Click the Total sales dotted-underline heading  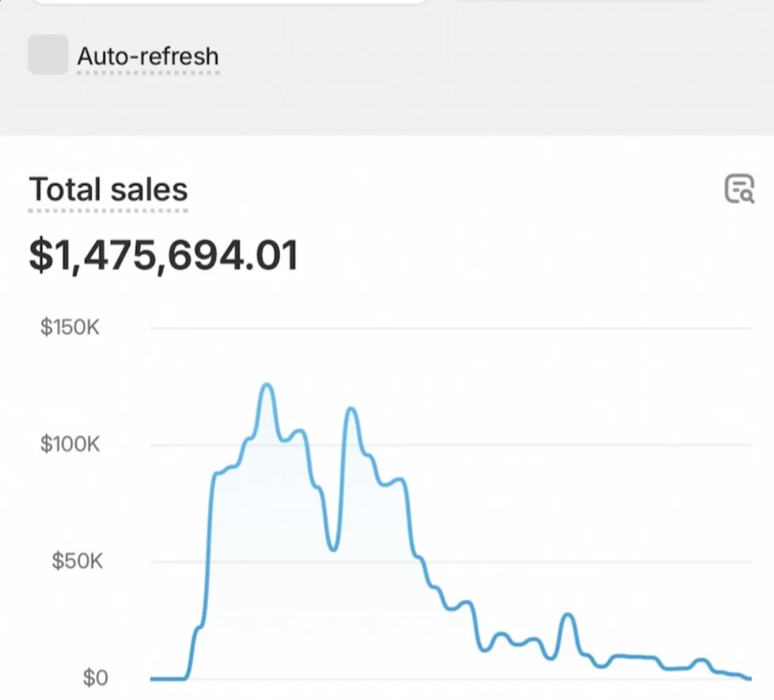[x=108, y=189]
